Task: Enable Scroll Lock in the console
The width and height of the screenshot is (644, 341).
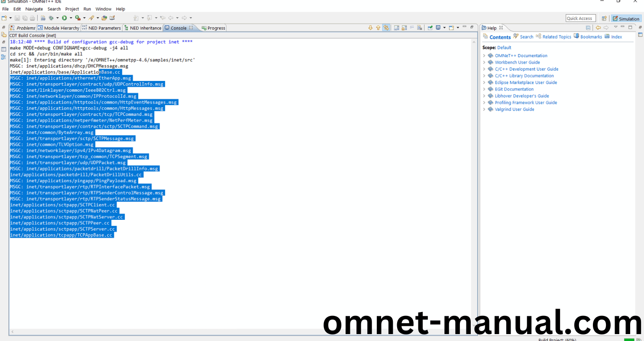Action: point(404,27)
